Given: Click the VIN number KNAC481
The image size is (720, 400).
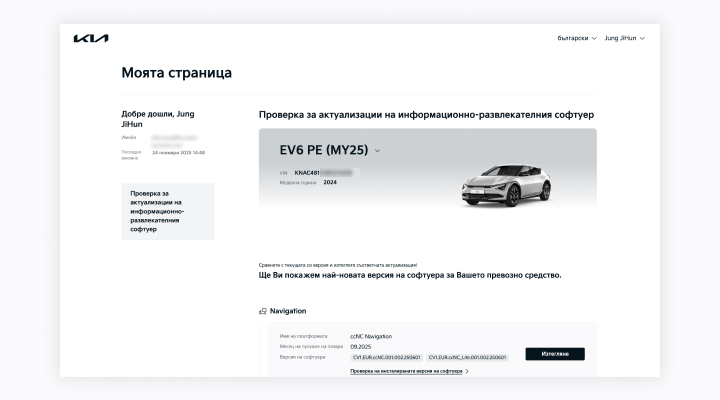Looking at the screenshot, I should click(x=307, y=172).
